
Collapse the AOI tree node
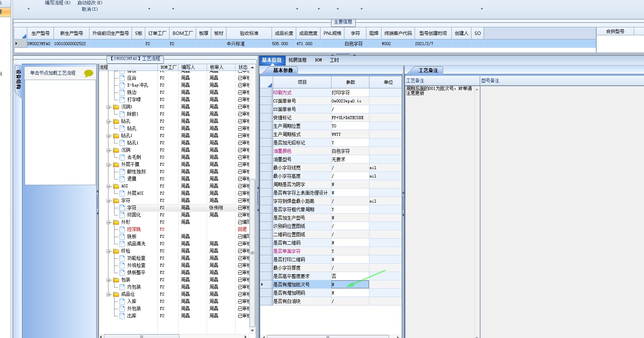[x=109, y=186]
